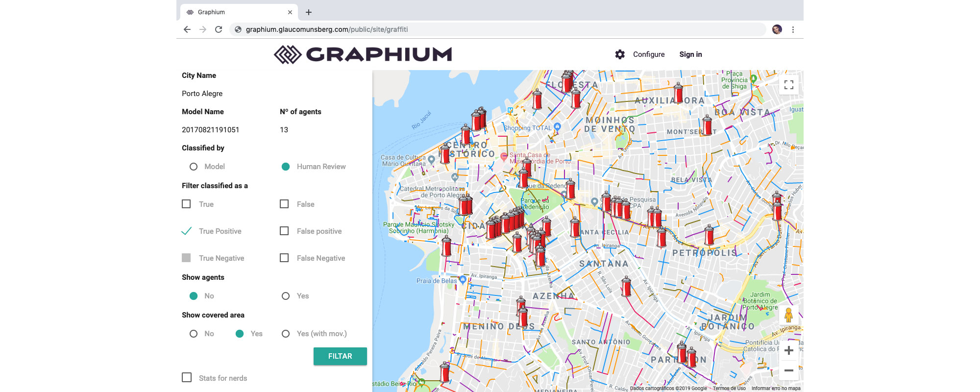The width and height of the screenshot is (980, 392).
Task: Close the Graphium tab
Action: (x=290, y=12)
